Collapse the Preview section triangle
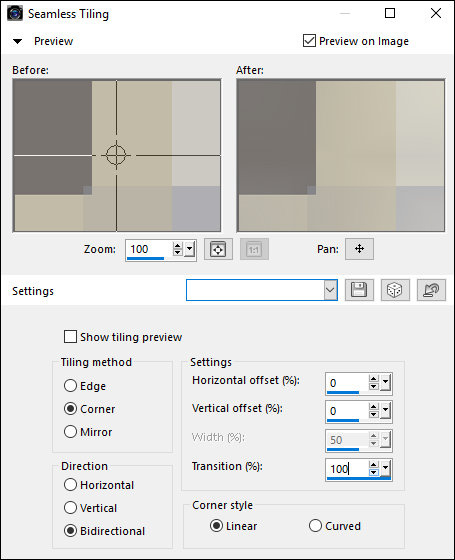This screenshot has height=560, width=455. pos(18,41)
